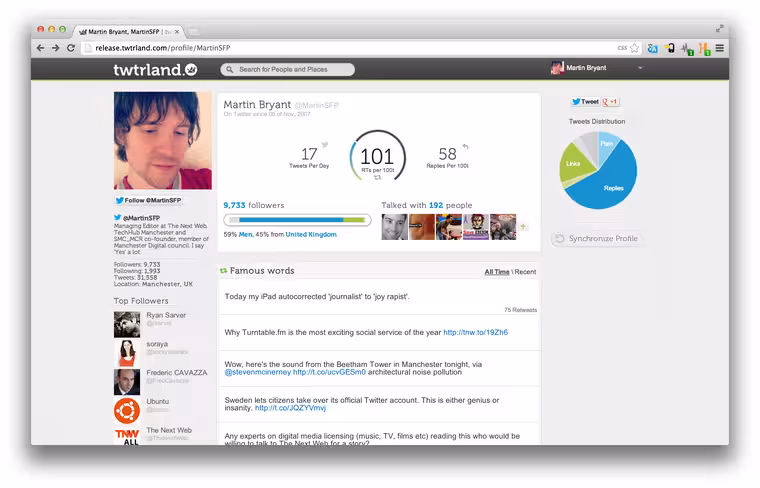Open the t.co/ucvGESm0 link
Viewport: 760px width, 488px height.
(x=329, y=372)
